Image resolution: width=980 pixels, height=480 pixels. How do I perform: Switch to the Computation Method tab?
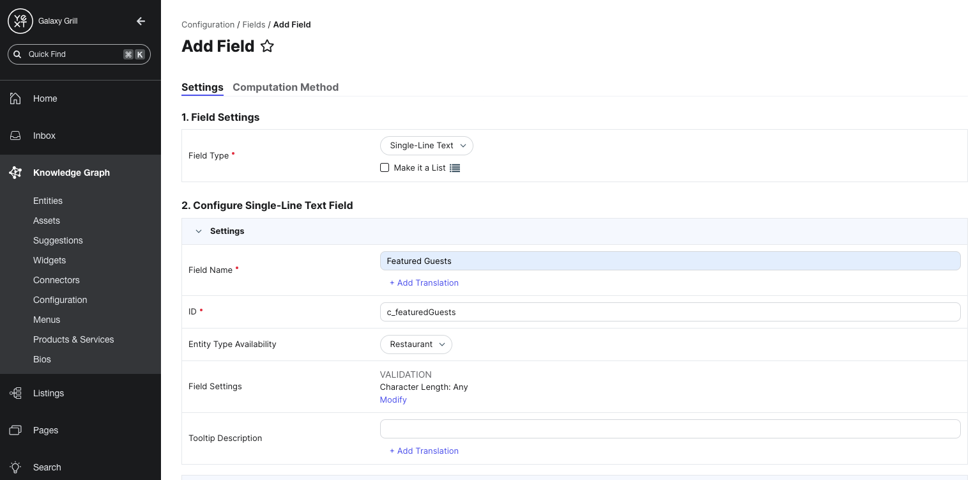[x=286, y=87]
